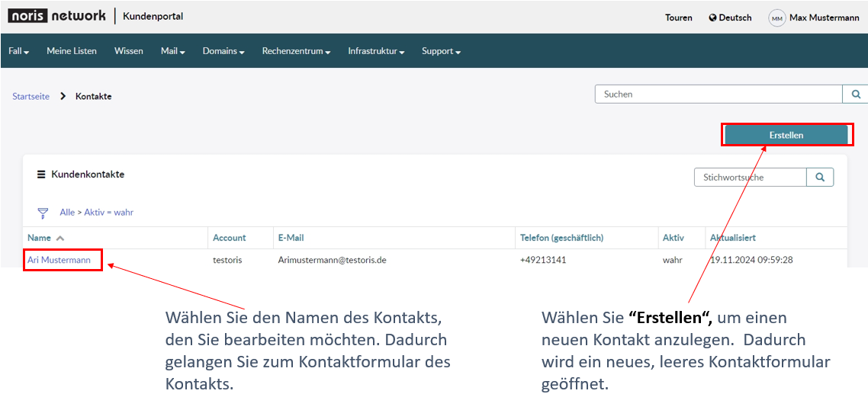Click the +49213141 phone cell

(543, 260)
